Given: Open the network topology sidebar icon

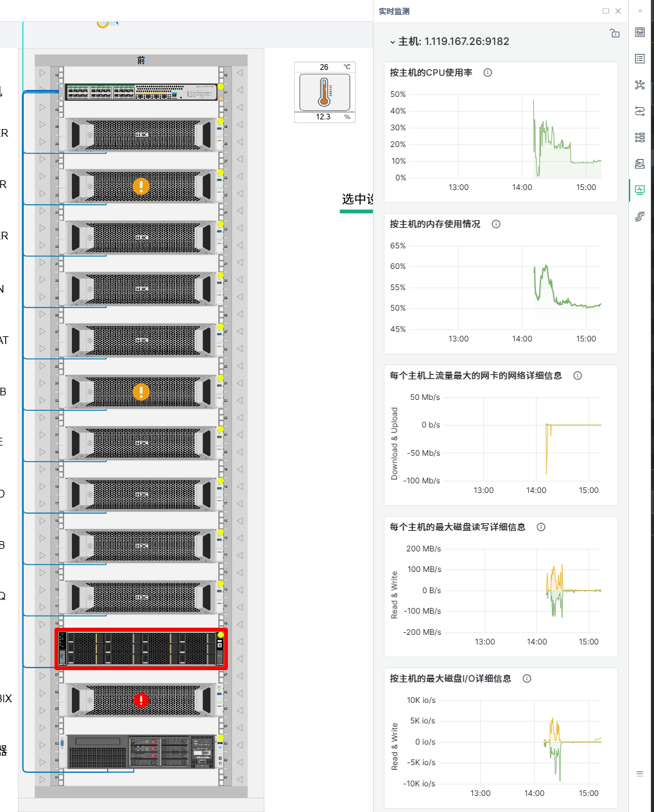Looking at the screenshot, I should pos(640,85).
